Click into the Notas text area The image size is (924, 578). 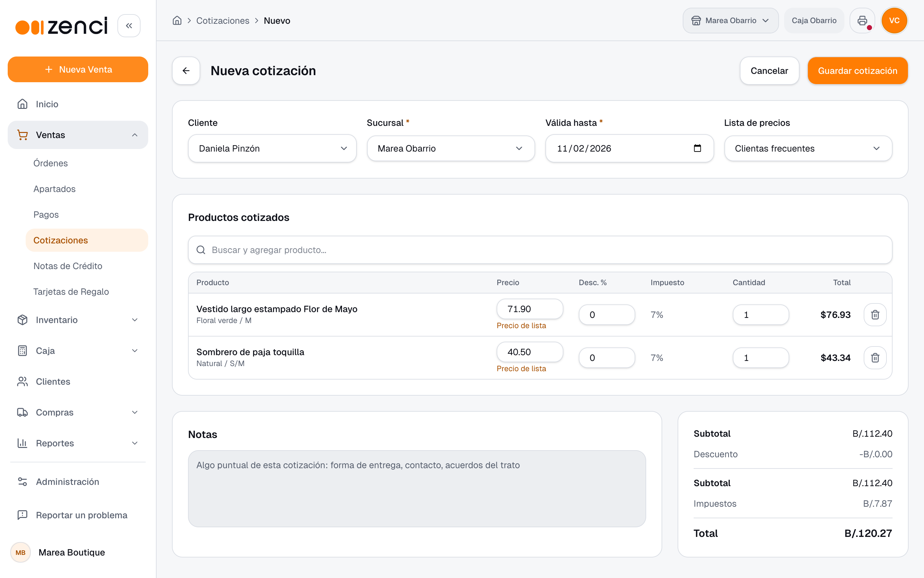point(417,488)
